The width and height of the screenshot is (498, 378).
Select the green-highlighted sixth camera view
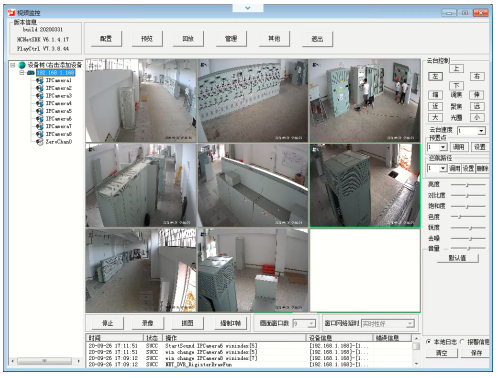coord(365,186)
